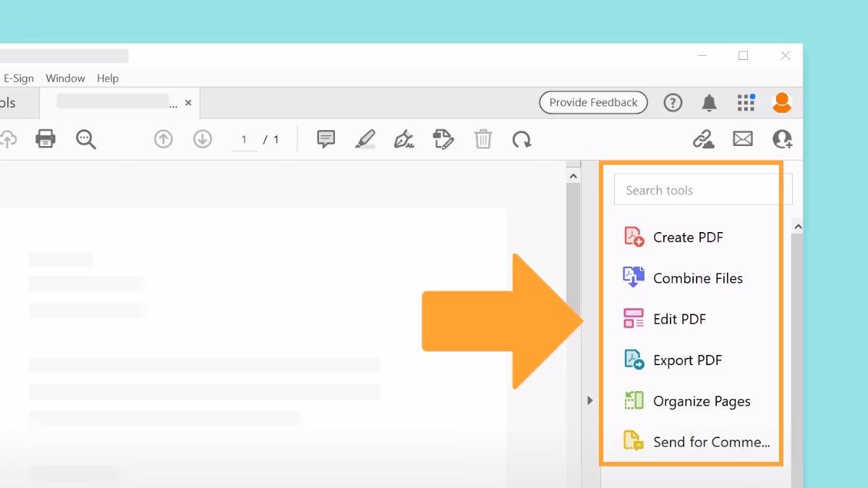This screenshot has width=868, height=488.
Task: Print the document
Action: [46, 139]
